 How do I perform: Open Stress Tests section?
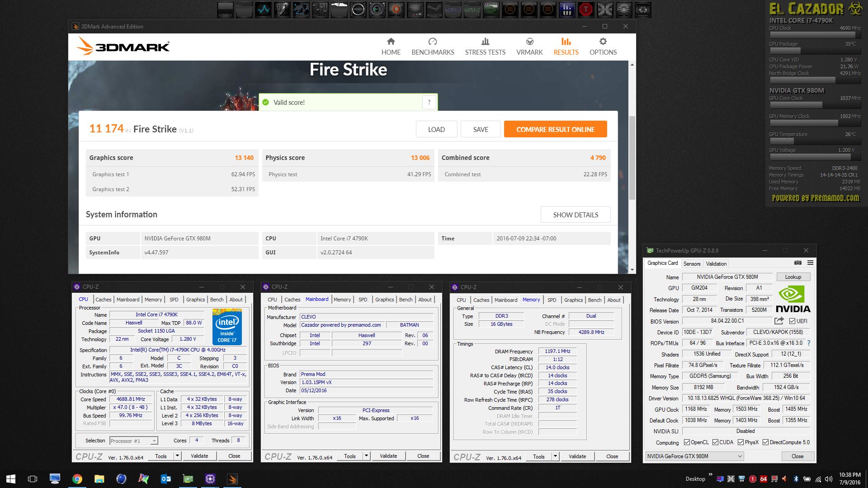[485, 47]
